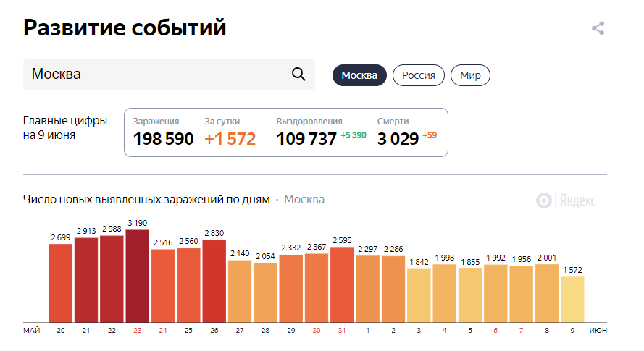This screenshot has width=644, height=351.
Task: Click the chart bar for May 30
Action: 317,288
